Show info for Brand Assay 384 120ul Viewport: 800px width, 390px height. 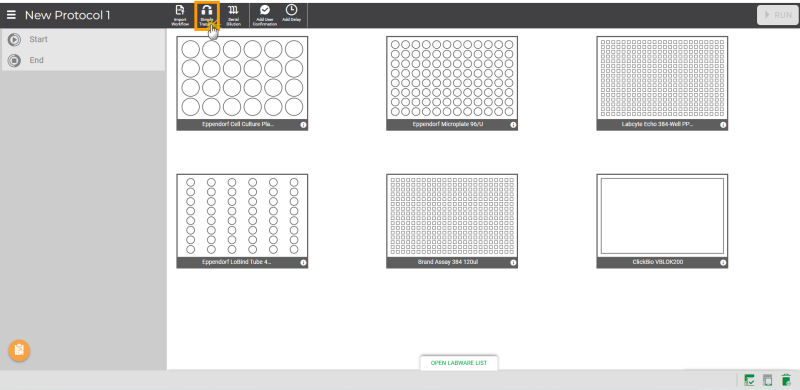[513, 263]
